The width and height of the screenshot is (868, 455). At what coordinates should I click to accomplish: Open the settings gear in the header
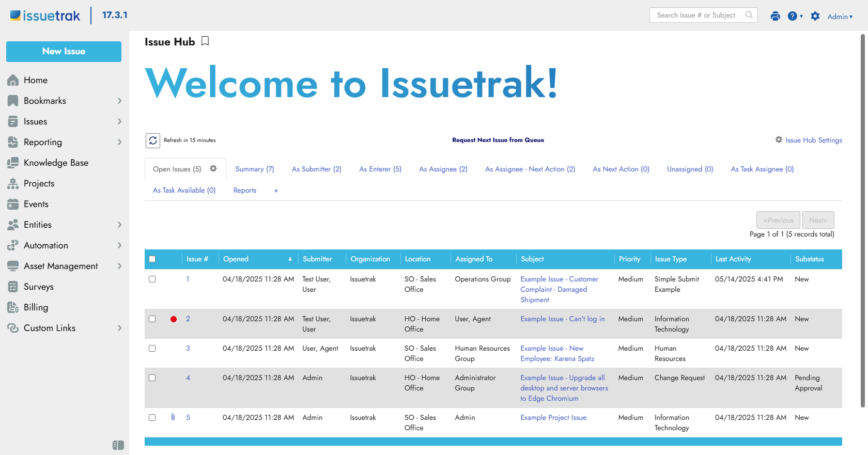pos(815,16)
